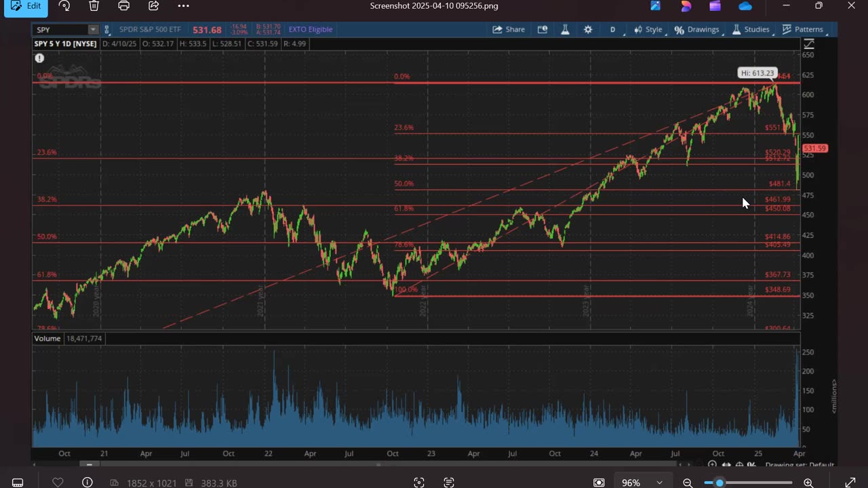The height and width of the screenshot is (488, 868).
Task: Click the 383.3 KB file size text
Action: 218,483
